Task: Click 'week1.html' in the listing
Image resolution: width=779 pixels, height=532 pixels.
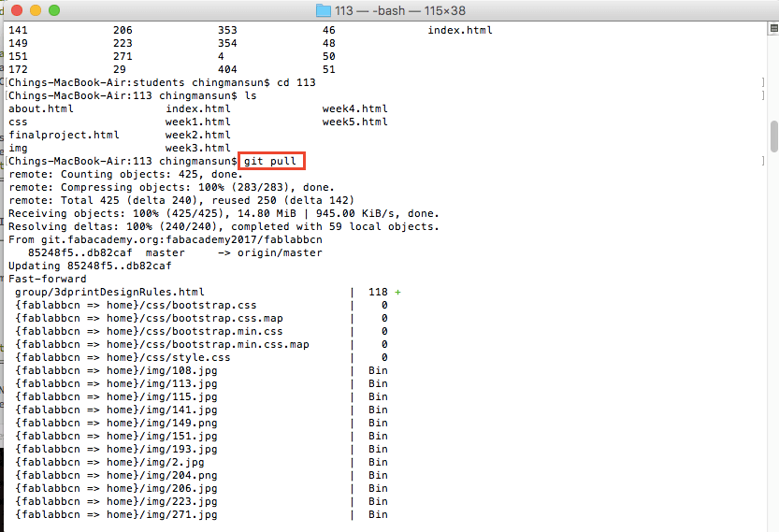Action: coord(197,122)
